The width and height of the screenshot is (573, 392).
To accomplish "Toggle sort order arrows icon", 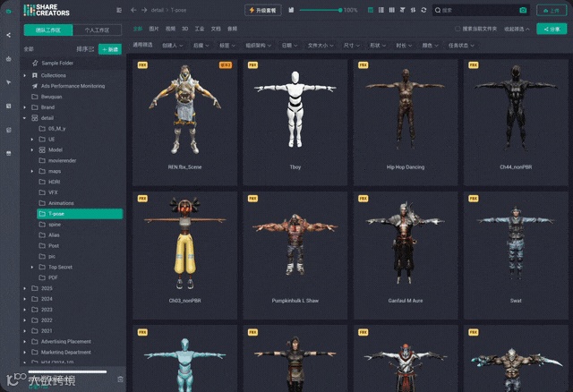I will 413,10.
